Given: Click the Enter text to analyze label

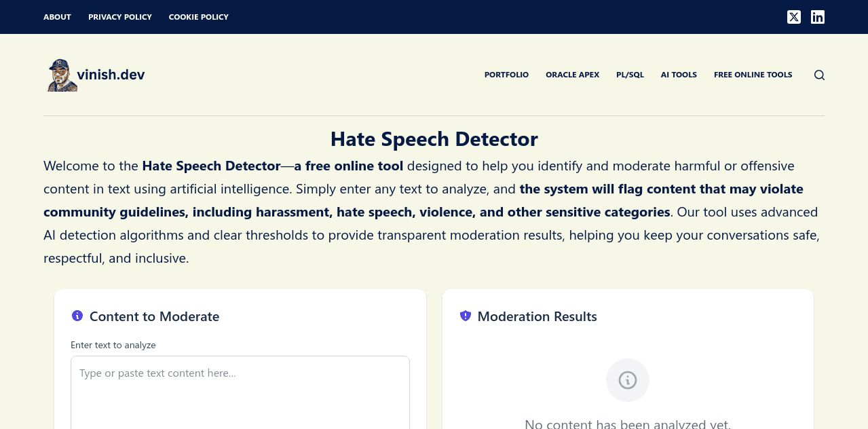Looking at the screenshot, I should pos(113,345).
